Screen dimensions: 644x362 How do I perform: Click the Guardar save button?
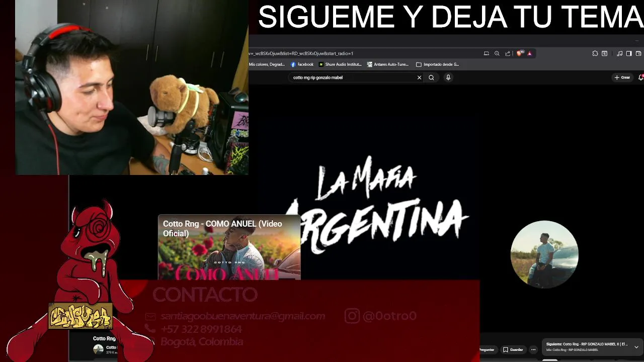(513, 349)
